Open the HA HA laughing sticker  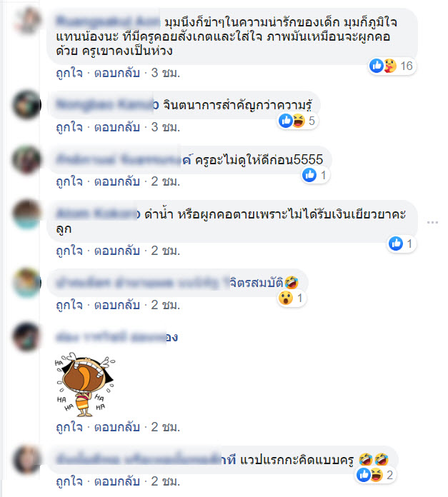click(x=84, y=384)
